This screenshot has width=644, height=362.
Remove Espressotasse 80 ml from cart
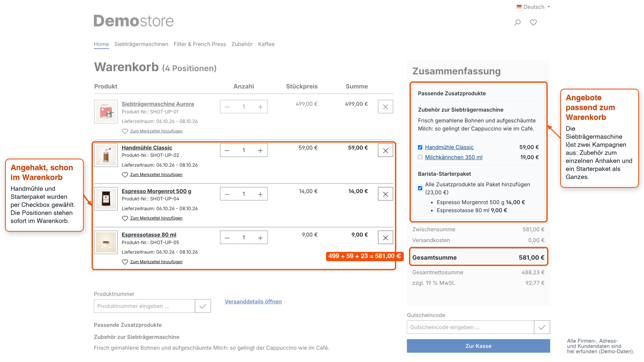pyautogui.click(x=385, y=238)
